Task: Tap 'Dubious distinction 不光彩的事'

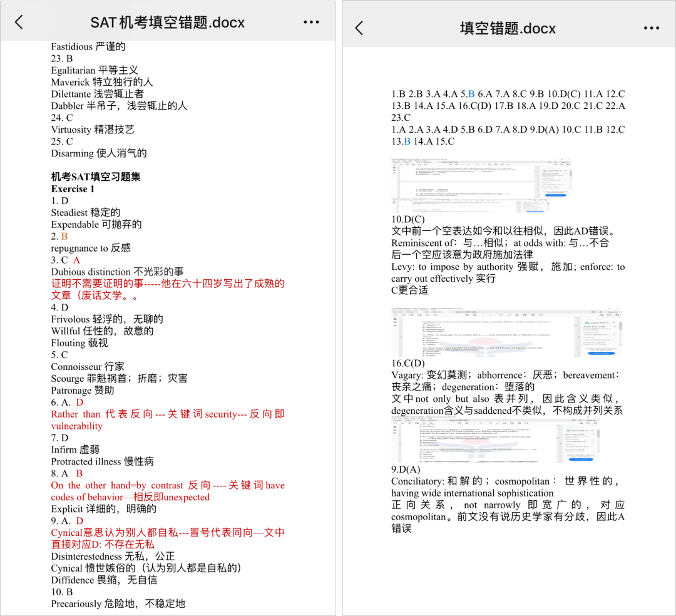Action: point(117,272)
